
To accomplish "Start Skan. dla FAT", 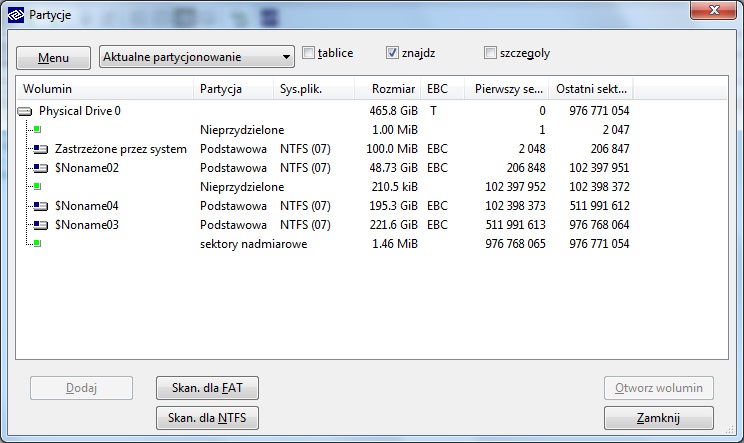I will click(x=207, y=388).
